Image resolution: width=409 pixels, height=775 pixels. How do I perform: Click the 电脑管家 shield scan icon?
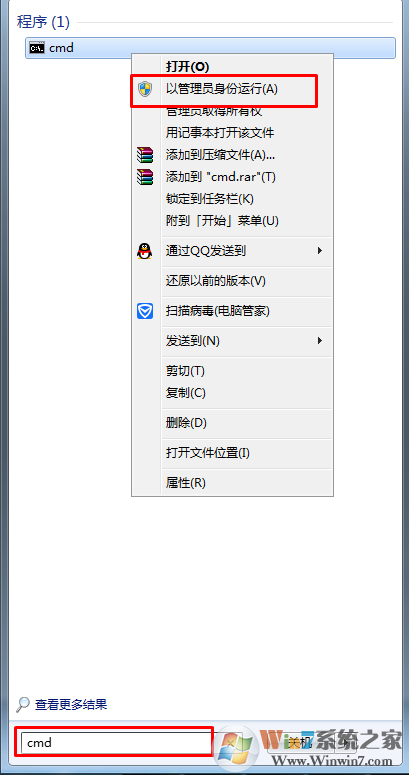point(144,311)
